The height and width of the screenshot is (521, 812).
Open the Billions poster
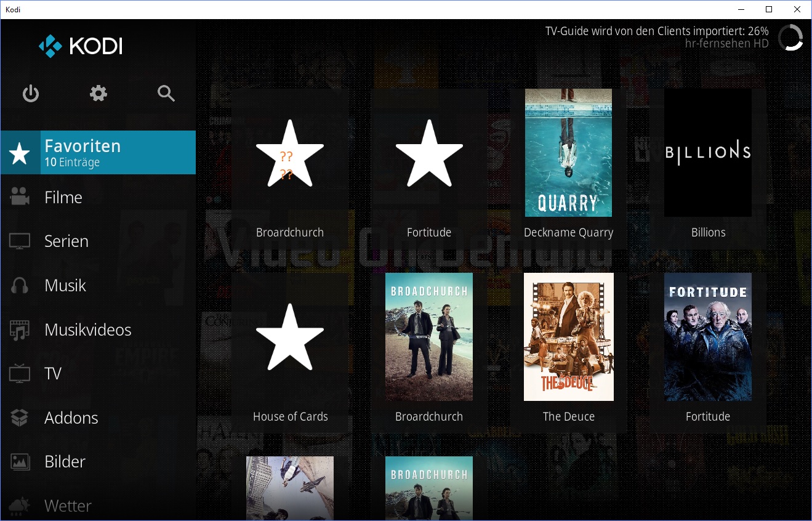point(708,153)
